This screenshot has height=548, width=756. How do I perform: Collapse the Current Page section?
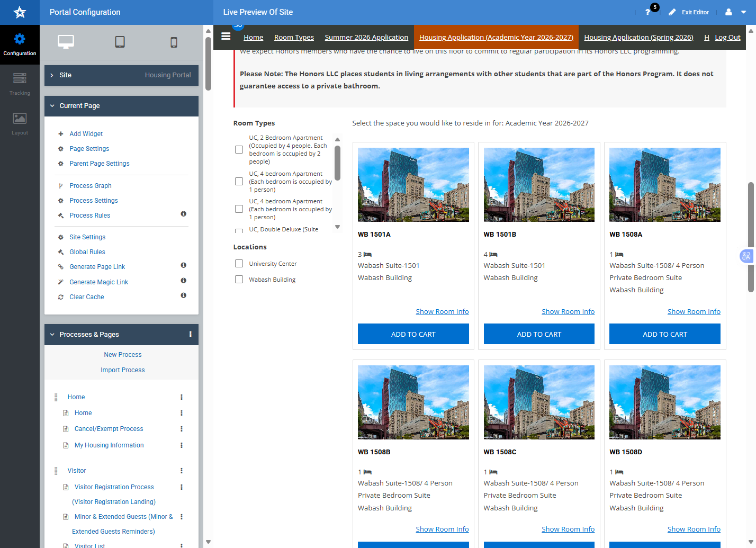pos(121,106)
